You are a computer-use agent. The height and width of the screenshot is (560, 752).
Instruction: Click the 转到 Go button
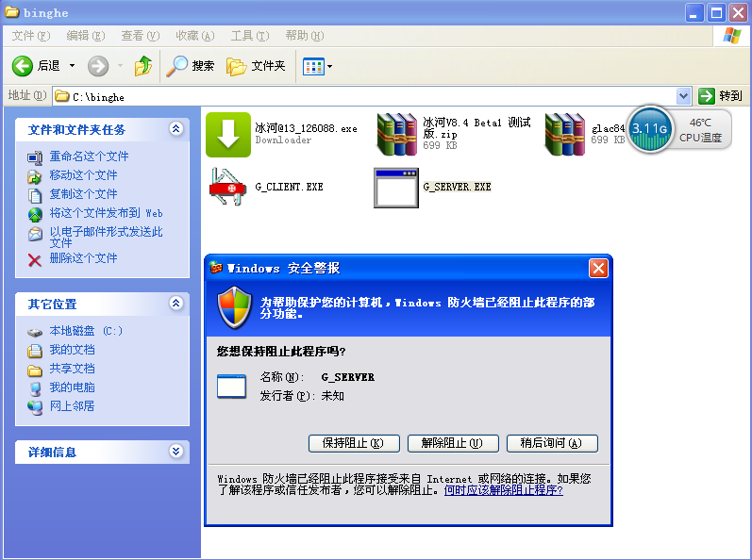click(x=720, y=96)
